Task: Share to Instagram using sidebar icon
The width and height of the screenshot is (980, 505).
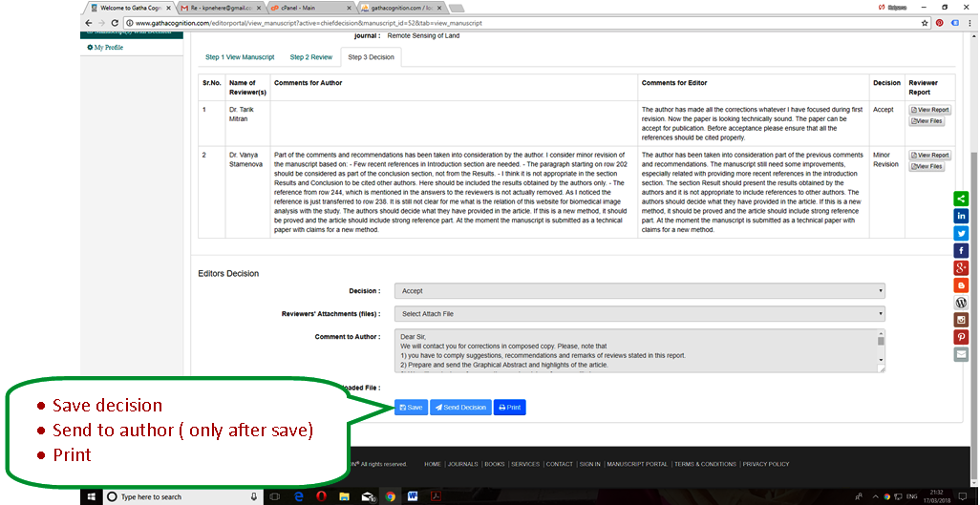Action: pos(961,320)
